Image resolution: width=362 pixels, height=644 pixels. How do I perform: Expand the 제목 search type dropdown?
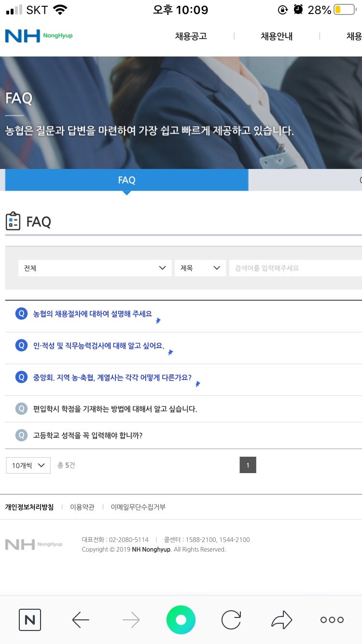point(200,268)
